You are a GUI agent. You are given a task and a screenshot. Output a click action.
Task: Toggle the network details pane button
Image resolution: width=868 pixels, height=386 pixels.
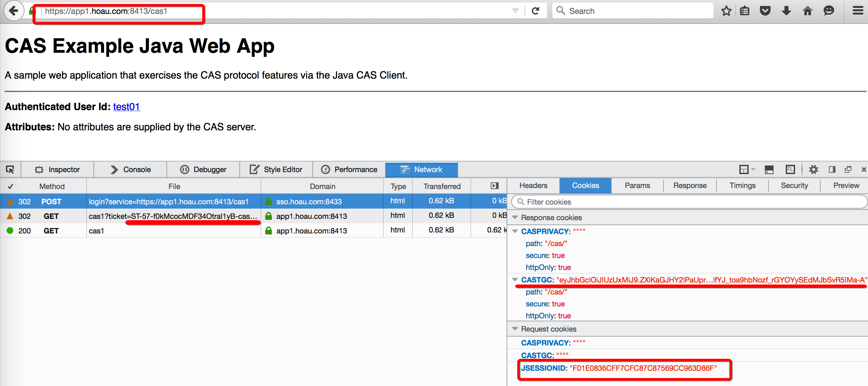pos(494,186)
